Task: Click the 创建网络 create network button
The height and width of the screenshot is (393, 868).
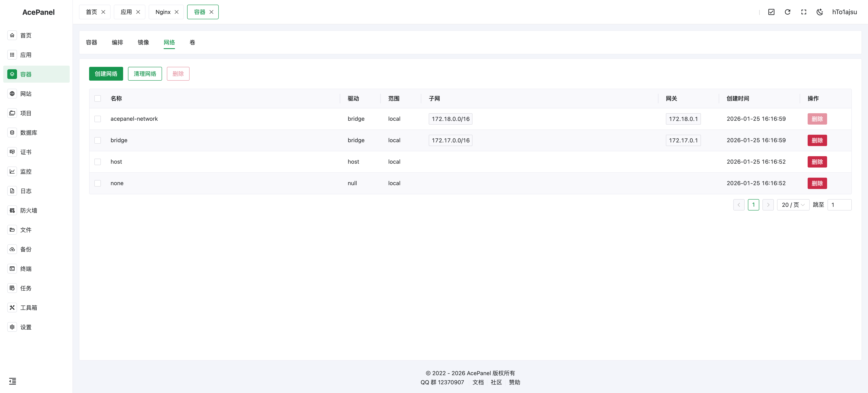Action: point(106,74)
